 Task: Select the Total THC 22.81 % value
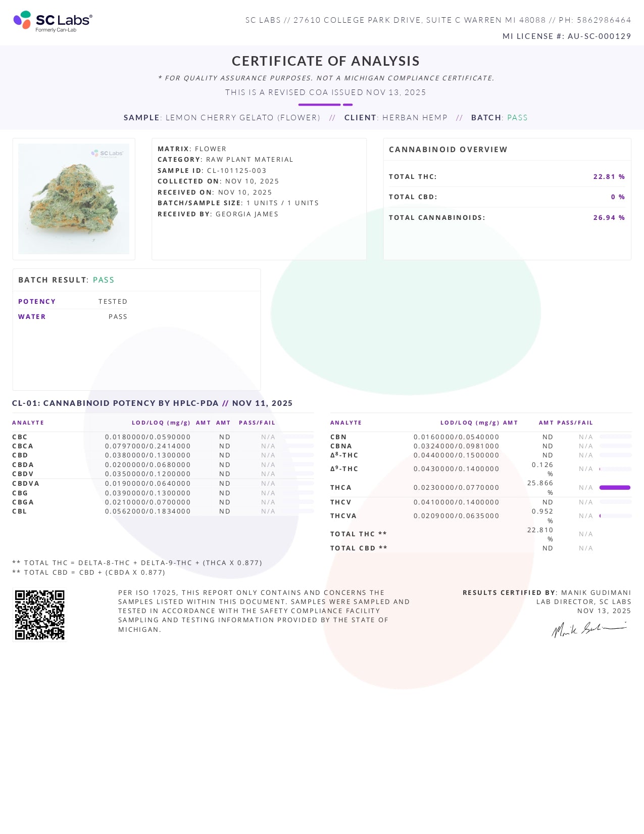[609, 177]
